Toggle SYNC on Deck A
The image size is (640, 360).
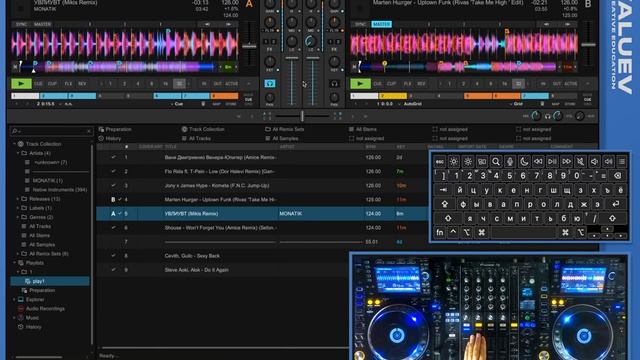pyautogui.click(x=21, y=24)
